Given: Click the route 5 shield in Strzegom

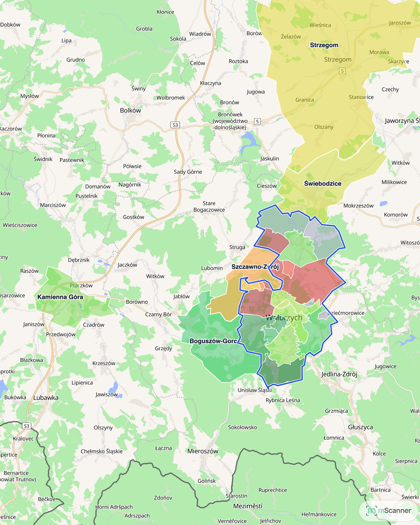Looking at the screenshot, I should [342, 71].
